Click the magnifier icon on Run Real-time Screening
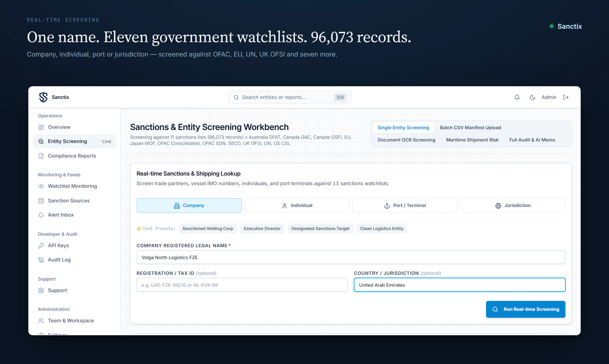The image size is (609, 364). (x=495, y=309)
